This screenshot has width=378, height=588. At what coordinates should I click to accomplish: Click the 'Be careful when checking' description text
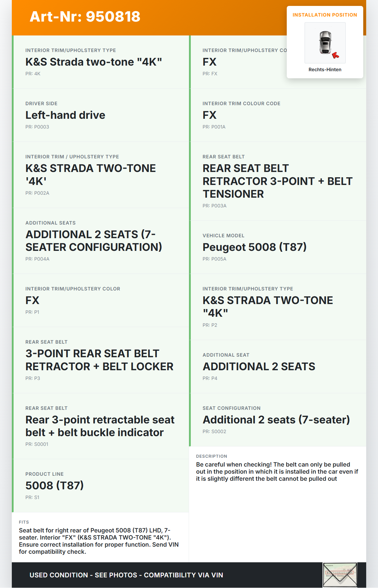pos(277,472)
